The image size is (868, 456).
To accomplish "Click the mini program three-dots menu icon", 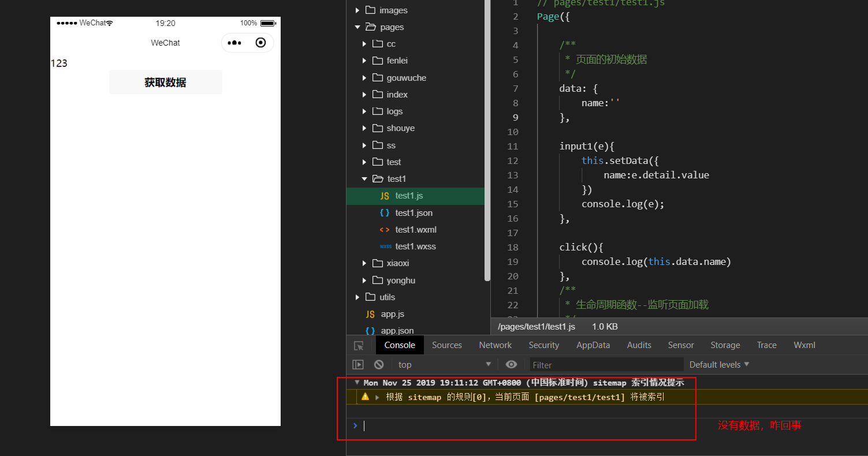I will [x=234, y=43].
